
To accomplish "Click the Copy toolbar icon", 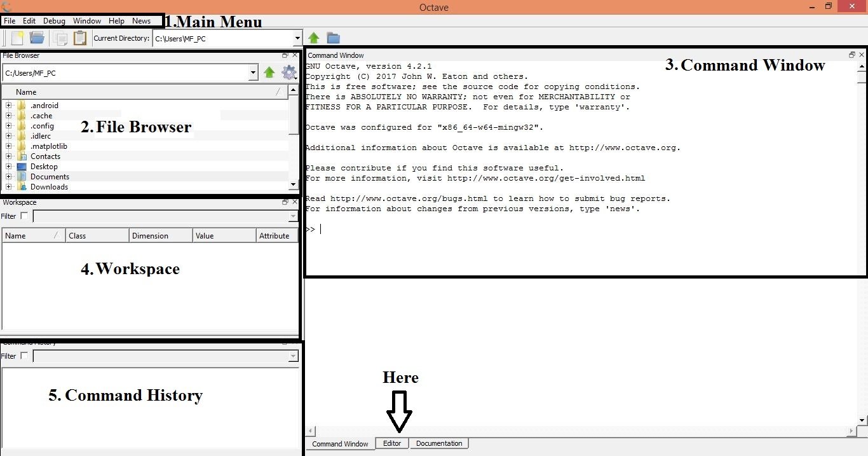I will click(60, 38).
